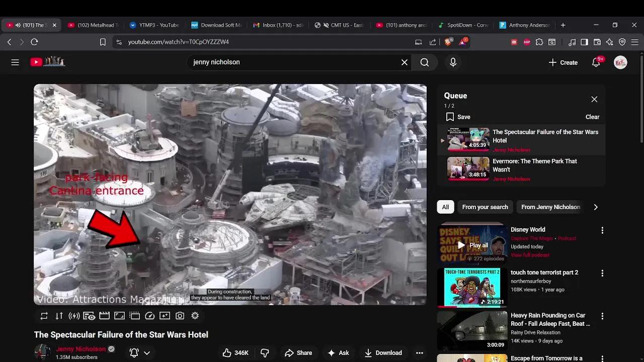Open YouTube notifications bell
This screenshot has width=644, height=362.
596,62
